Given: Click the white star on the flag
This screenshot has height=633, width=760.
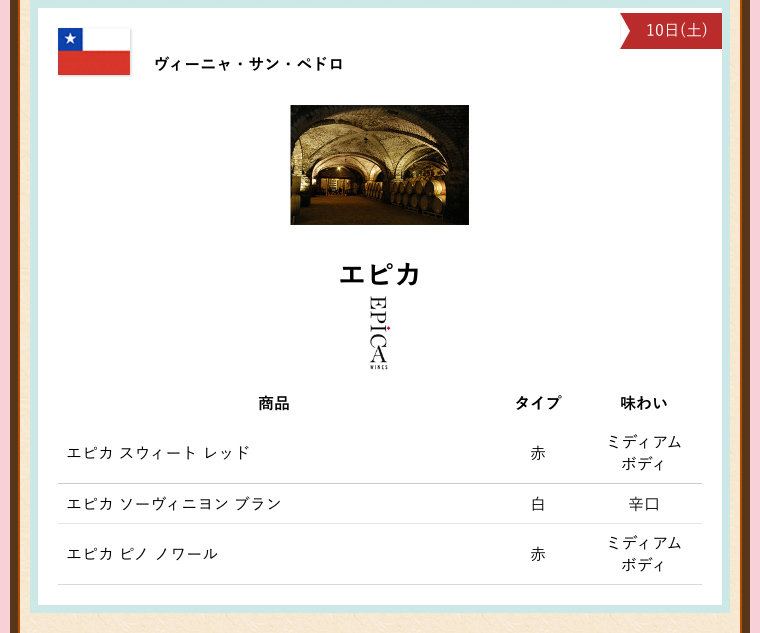Looking at the screenshot, I should pos(70,39).
